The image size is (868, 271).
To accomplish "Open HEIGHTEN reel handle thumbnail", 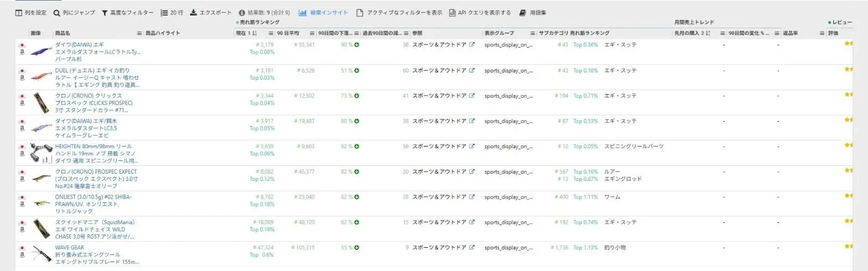I will click(40, 153).
